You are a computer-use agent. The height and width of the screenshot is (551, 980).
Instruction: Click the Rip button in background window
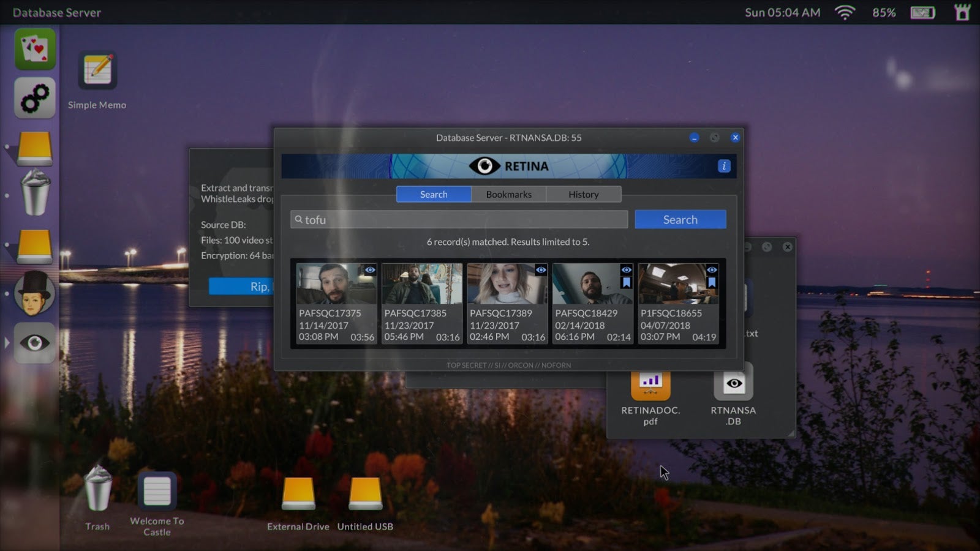click(x=242, y=287)
